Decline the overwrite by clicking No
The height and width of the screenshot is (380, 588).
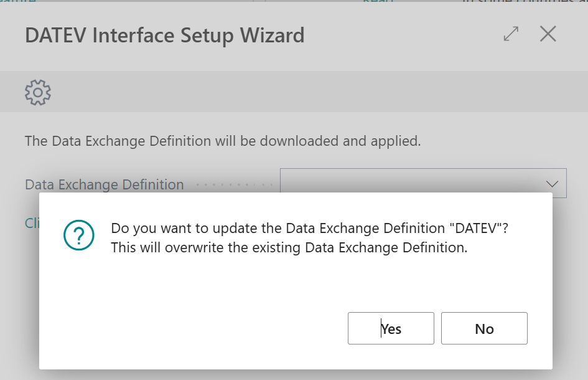[484, 328]
